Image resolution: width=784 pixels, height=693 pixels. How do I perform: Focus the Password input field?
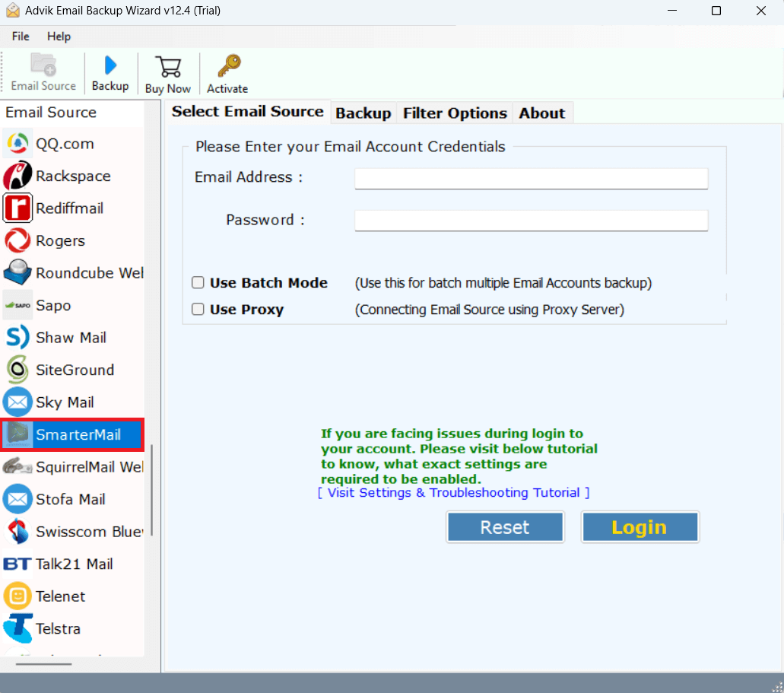pyautogui.click(x=531, y=220)
